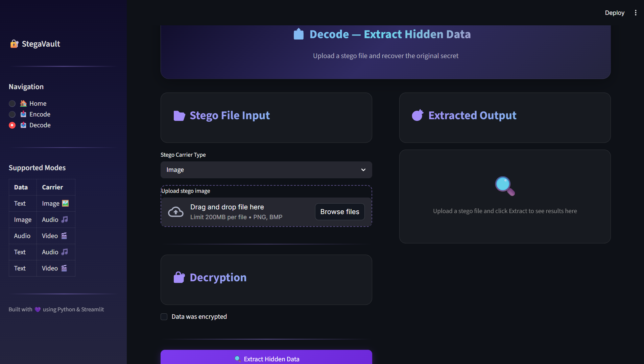Click the chevron arrow of Image dropdown
The width and height of the screenshot is (644, 364).
click(x=363, y=170)
